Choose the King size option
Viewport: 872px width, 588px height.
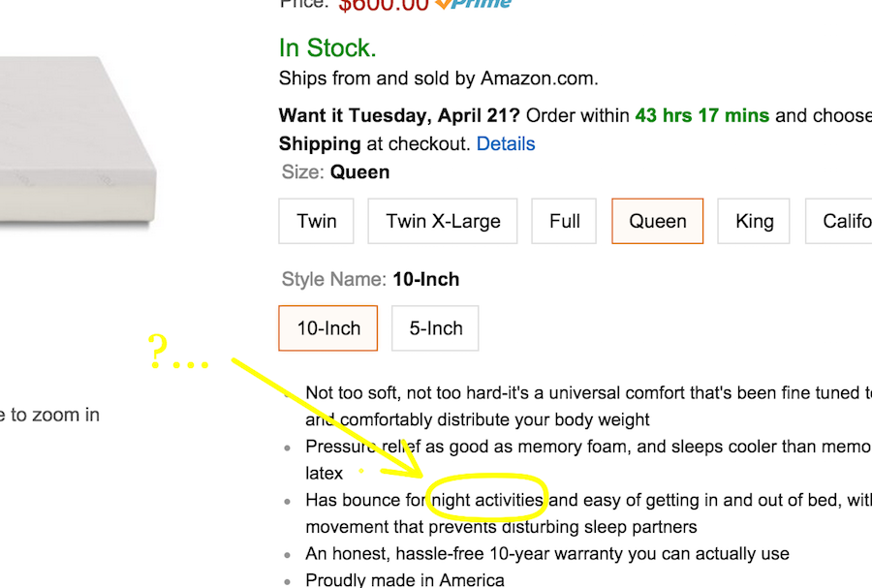click(754, 221)
